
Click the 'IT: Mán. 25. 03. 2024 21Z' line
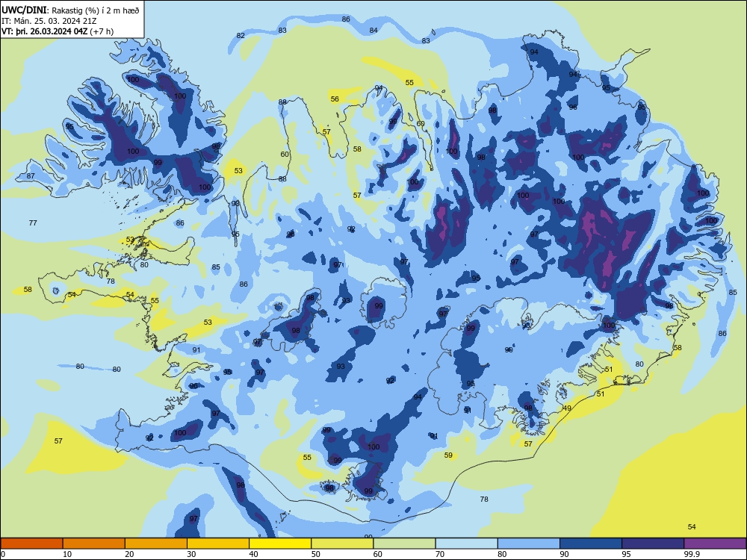click(x=49, y=20)
